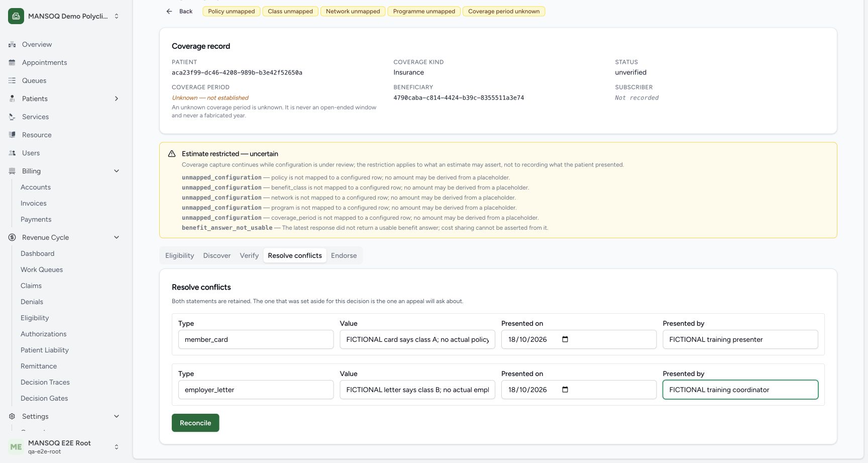868x463 pixels.
Task: Click the MANSOQ organization logo icon
Action: pos(16,16)
